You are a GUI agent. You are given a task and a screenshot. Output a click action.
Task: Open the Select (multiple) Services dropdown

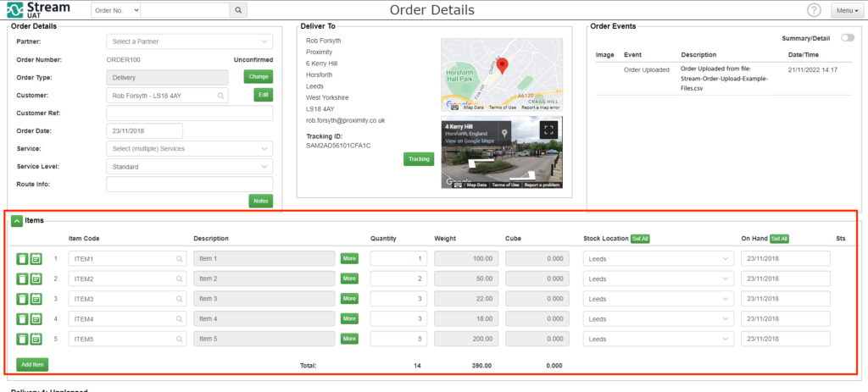189,149
